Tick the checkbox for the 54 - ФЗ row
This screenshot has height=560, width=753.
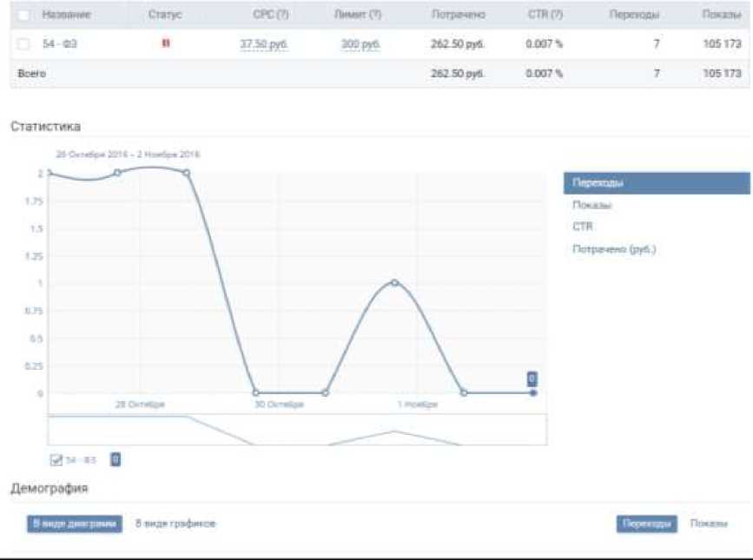(23, 44)
